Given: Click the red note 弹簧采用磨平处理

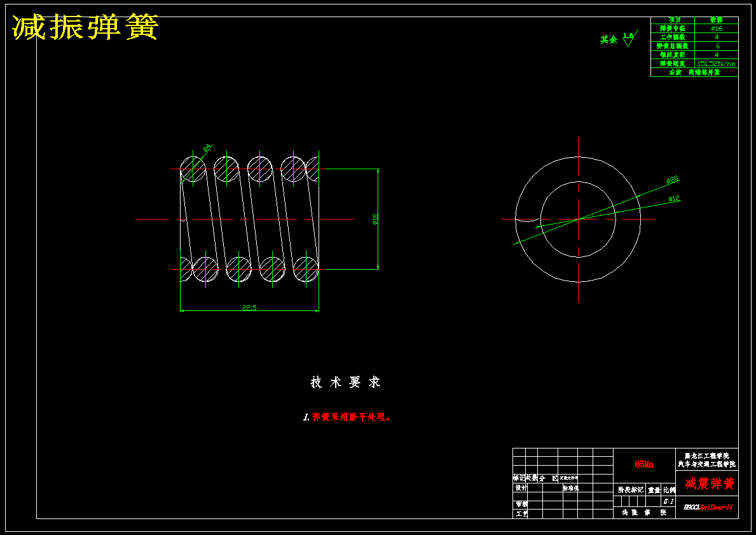Looking at the screenshot, I should tap(351, 417).
